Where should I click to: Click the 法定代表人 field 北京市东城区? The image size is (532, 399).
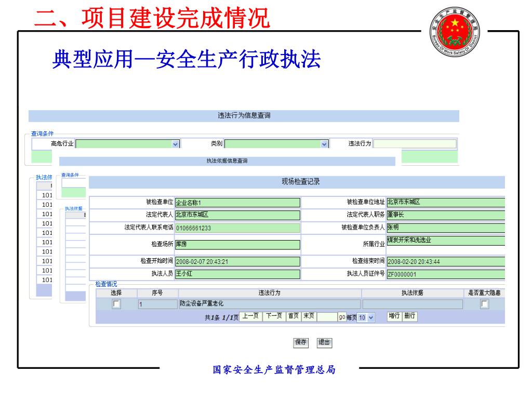[237, 215]
